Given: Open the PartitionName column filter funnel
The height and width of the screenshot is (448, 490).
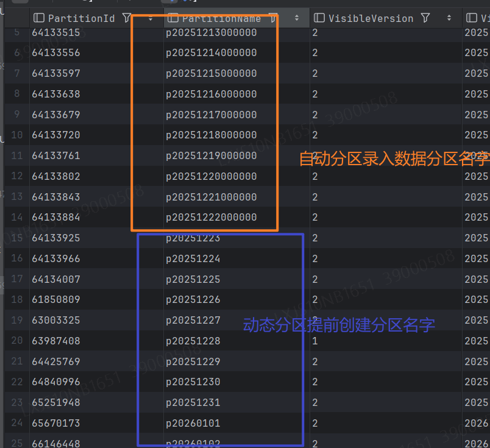Looking at the screenshot, I should (273, 18).
